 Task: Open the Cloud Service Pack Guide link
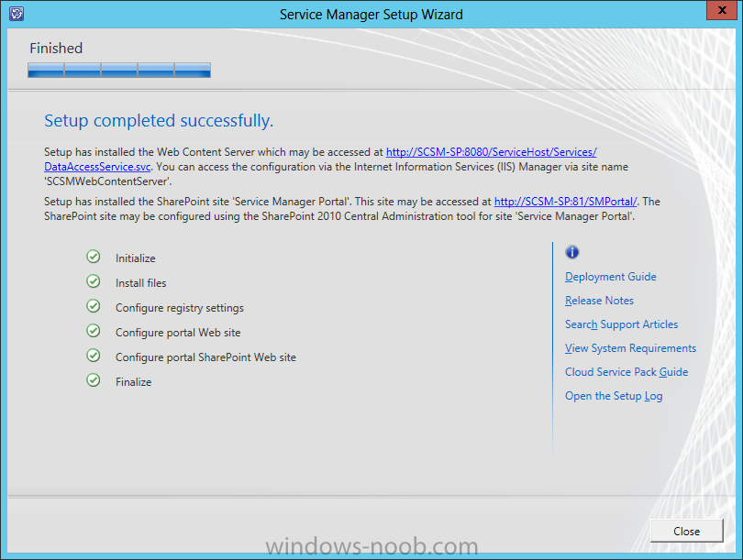pos(627,372)
